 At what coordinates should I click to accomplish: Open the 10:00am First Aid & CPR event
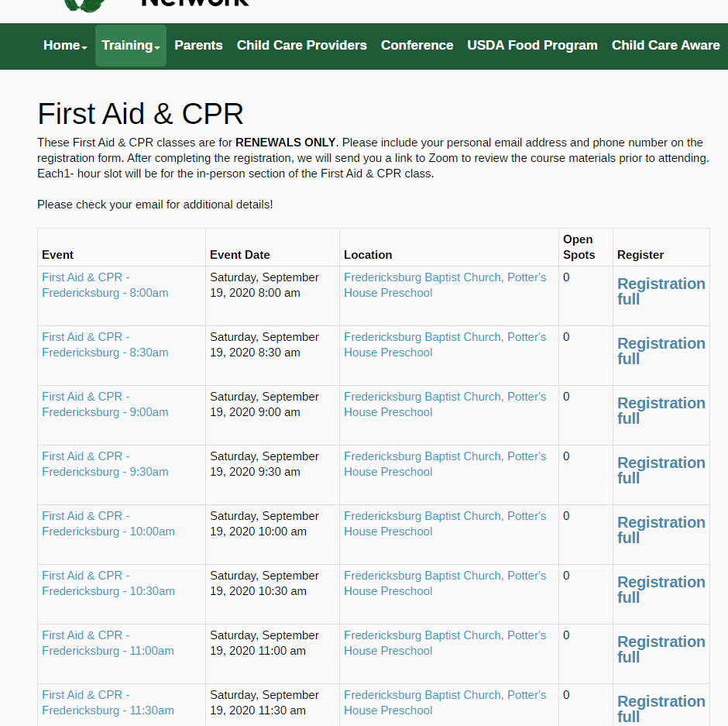coord(108,524)
